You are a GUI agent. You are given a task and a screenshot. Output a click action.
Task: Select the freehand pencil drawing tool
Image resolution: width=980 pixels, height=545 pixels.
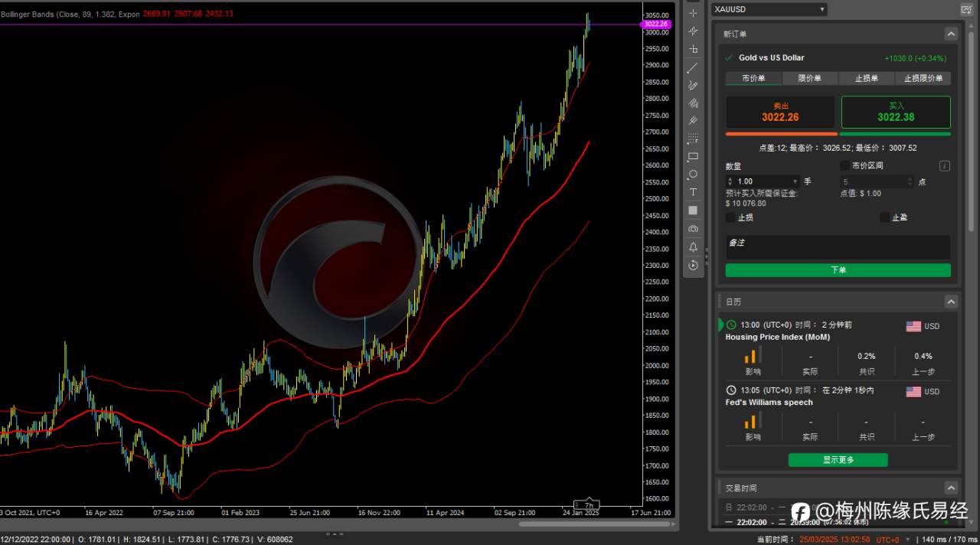pyautogui.click(x=693, y=85)
